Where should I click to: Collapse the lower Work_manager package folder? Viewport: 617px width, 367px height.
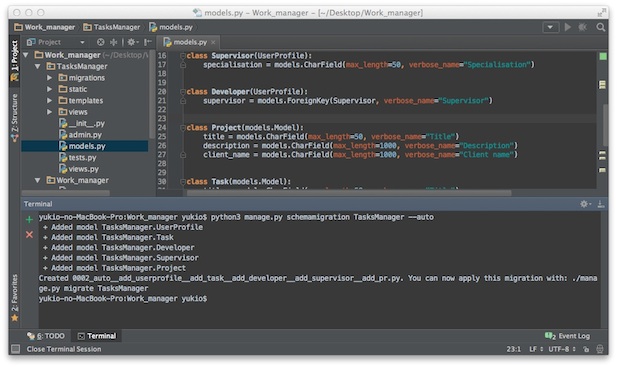38,180
